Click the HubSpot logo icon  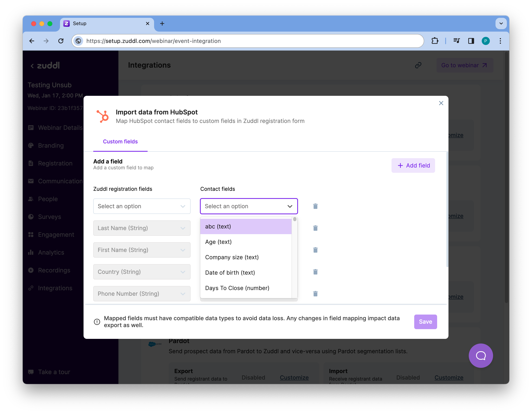(103, 116)
